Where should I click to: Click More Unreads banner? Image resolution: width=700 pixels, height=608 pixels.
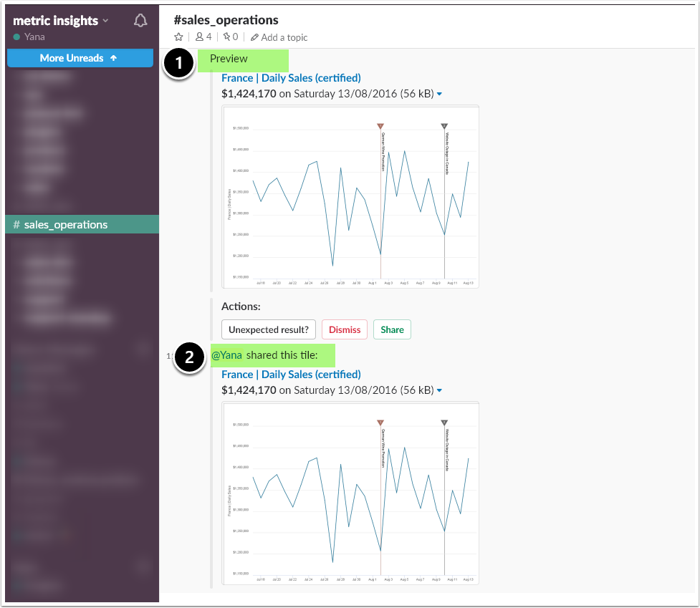(x=80, y=58)
